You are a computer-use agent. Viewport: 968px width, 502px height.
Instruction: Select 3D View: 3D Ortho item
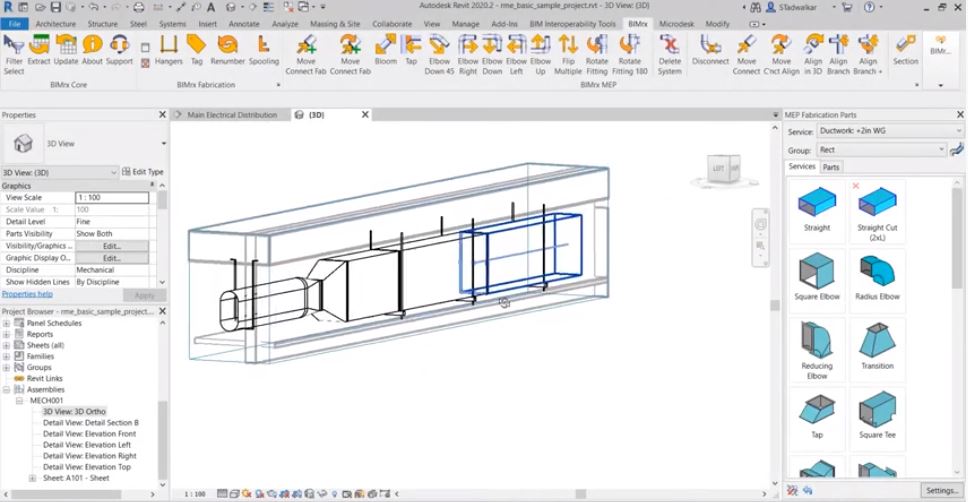74,411
